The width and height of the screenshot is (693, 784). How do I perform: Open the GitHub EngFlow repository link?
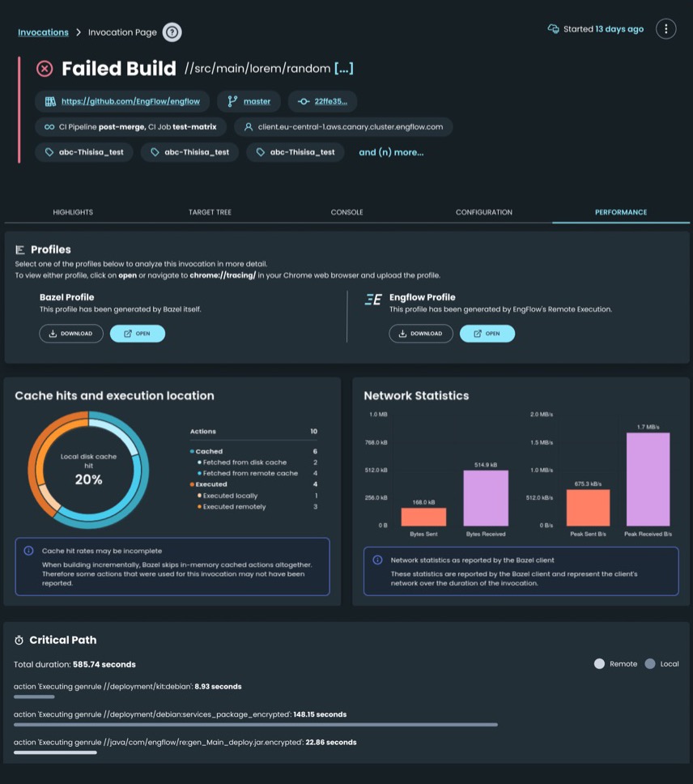click(130, 101)
